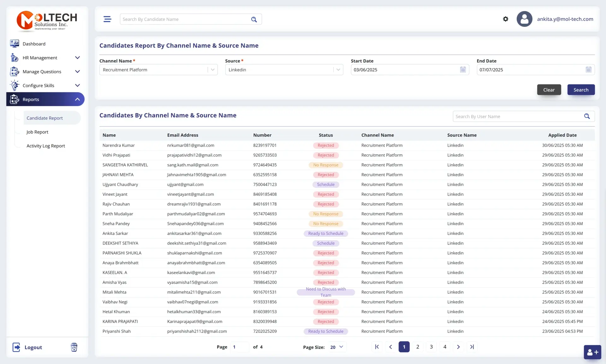Click the add candidate floating icon
The width and height of the screenshot is (606, 364).
[592, 352]
